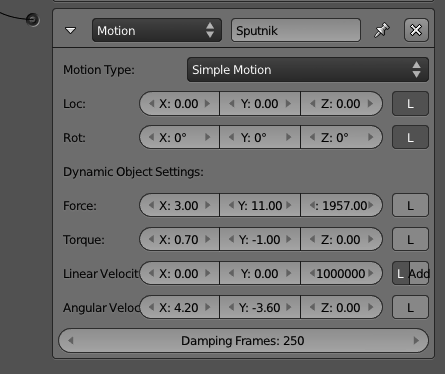This screenshot has width=445, height=374.
Task: Increase Force X with right arrow
Action: coord(208,205)
